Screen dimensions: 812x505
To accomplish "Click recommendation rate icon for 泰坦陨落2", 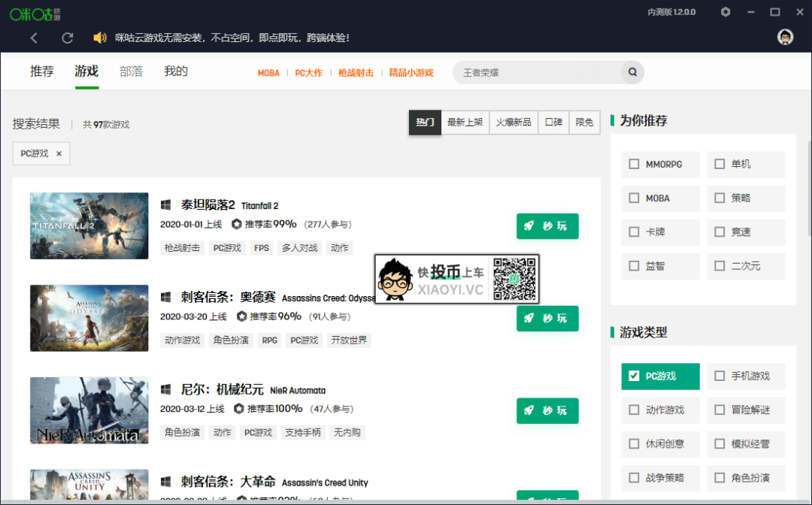I will tap(237, 224).
